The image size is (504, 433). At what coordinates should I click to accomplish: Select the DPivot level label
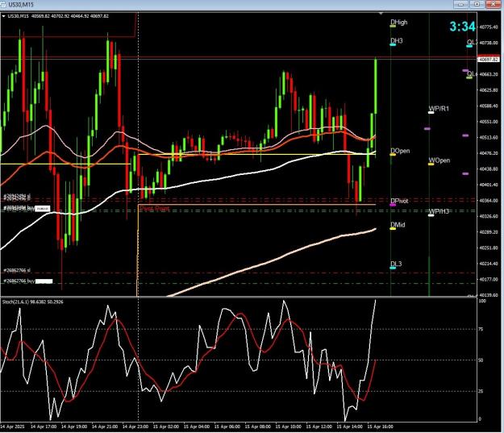coord(399,201)
